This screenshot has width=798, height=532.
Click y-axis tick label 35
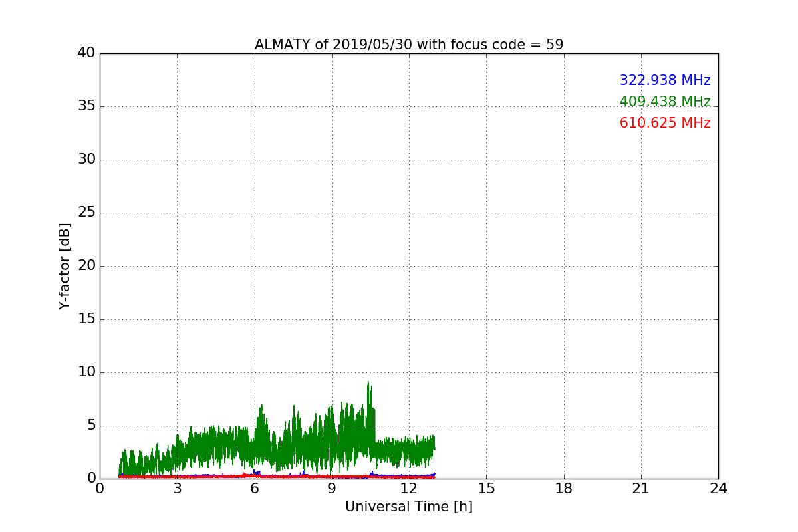[x=86, y=106]
